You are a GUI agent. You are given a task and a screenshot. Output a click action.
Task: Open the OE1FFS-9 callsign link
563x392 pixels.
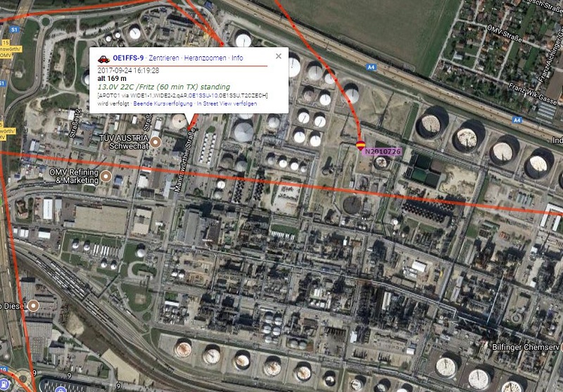pos(128,58)
